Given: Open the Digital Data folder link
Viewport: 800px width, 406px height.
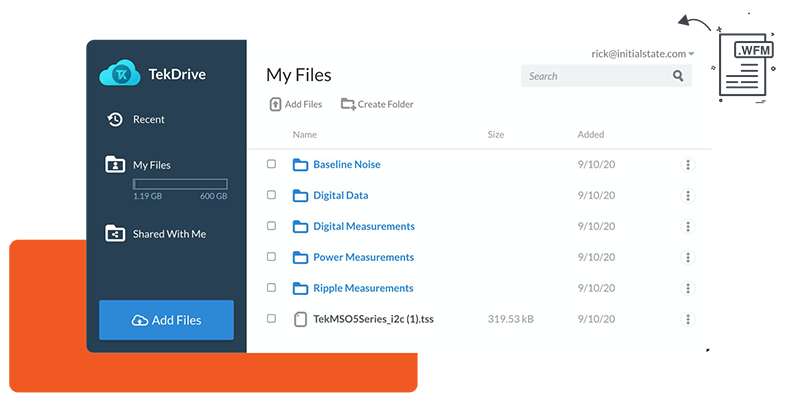Looking at the screenshot, I should (340, 195).
